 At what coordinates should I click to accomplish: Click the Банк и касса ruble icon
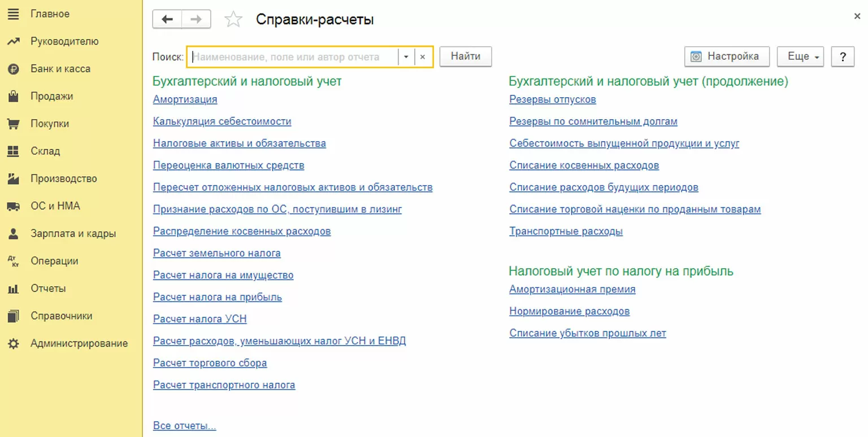14,69
